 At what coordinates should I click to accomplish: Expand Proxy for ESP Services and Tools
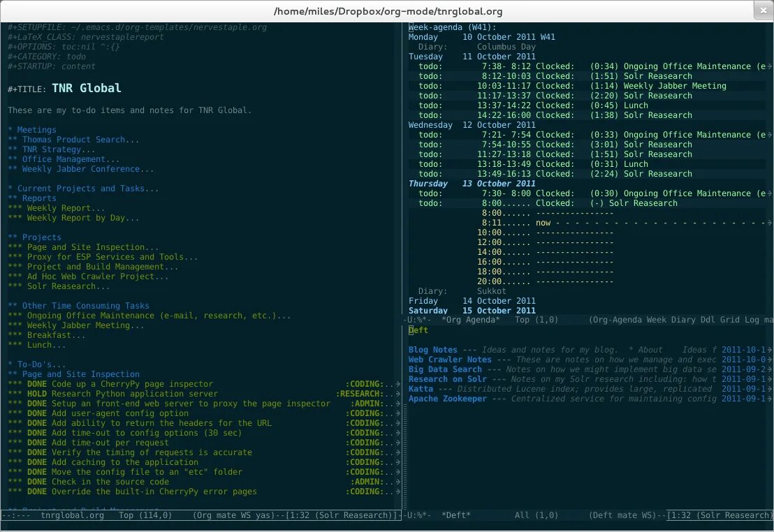tap(103, 257)
